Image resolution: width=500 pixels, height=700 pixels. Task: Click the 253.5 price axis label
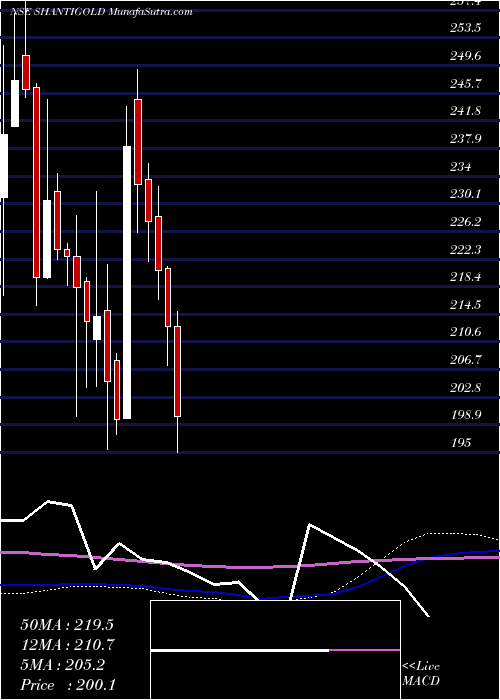(x=466, y=28)
